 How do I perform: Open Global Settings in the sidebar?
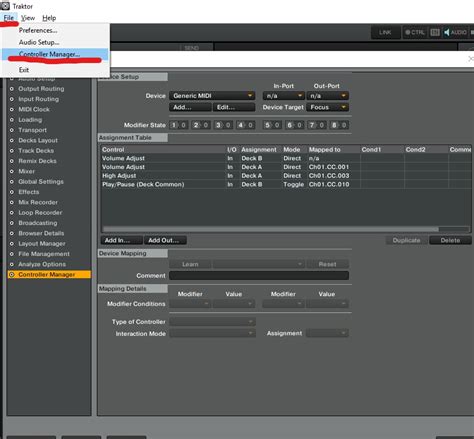(x=41, y=182)
